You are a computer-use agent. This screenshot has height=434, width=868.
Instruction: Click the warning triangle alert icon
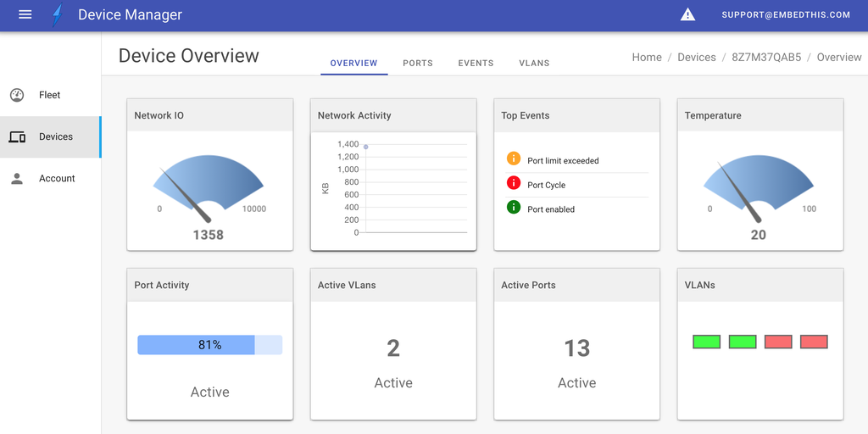tap(687, 14)
